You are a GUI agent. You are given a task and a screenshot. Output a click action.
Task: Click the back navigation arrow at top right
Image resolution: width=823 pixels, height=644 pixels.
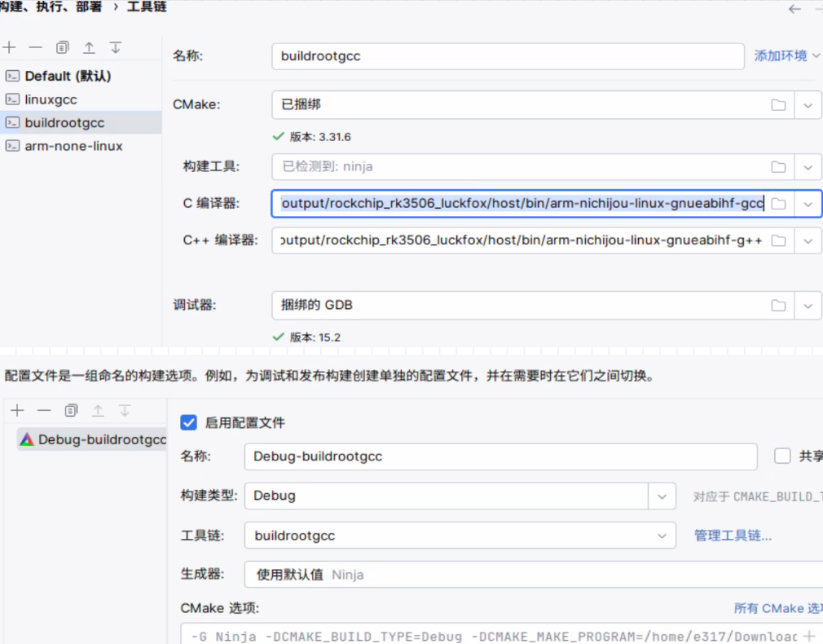[794, 9]
